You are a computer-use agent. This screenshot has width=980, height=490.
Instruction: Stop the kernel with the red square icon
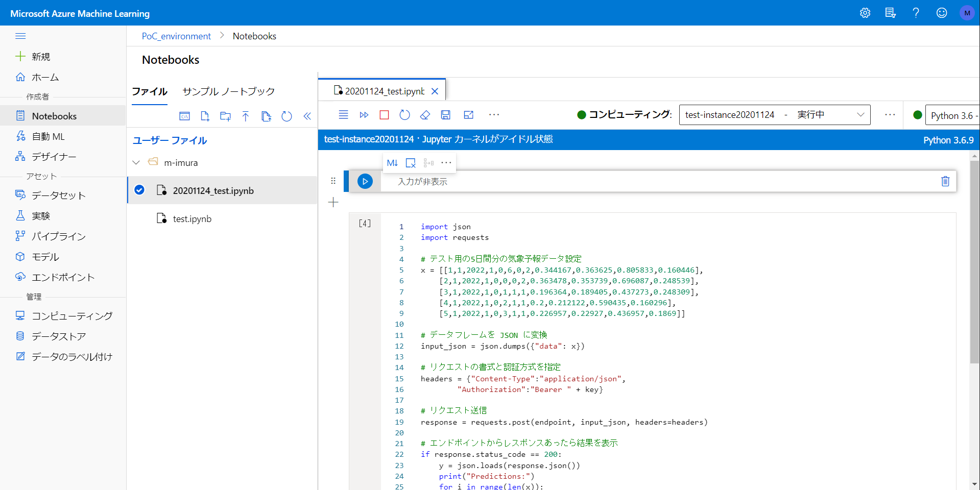coord(384,115)
